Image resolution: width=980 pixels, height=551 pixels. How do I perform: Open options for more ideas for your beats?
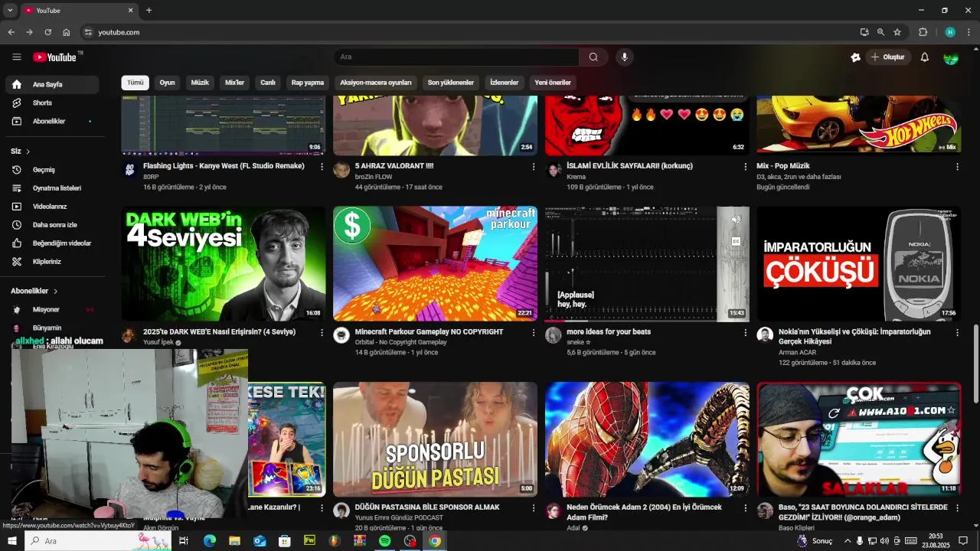tap(745, 332)
